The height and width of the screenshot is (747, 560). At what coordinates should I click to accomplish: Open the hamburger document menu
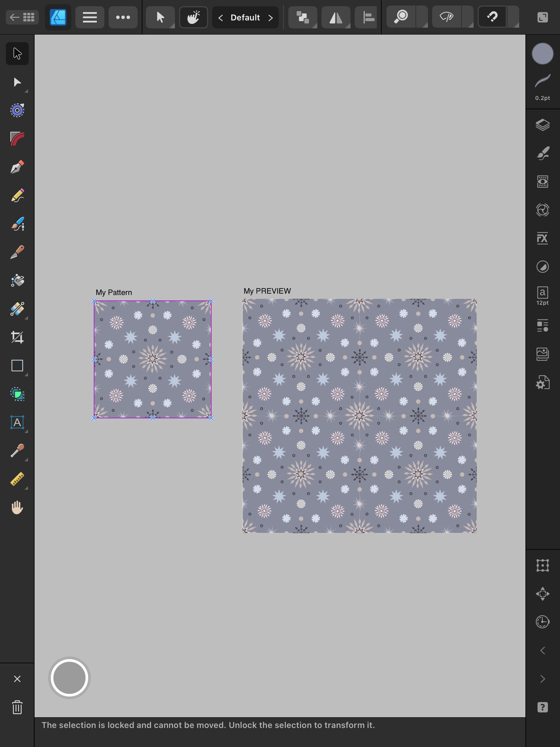(x=90, y=17)
